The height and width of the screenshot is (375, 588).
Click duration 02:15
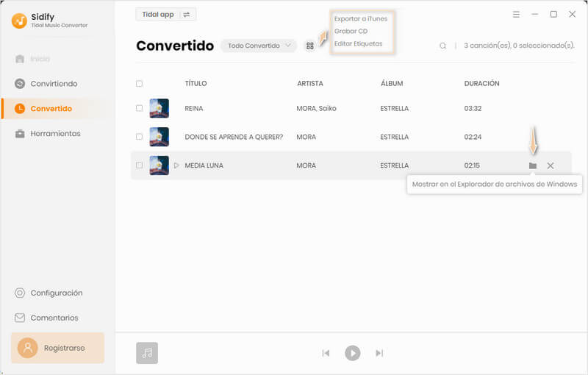point(472,165)
